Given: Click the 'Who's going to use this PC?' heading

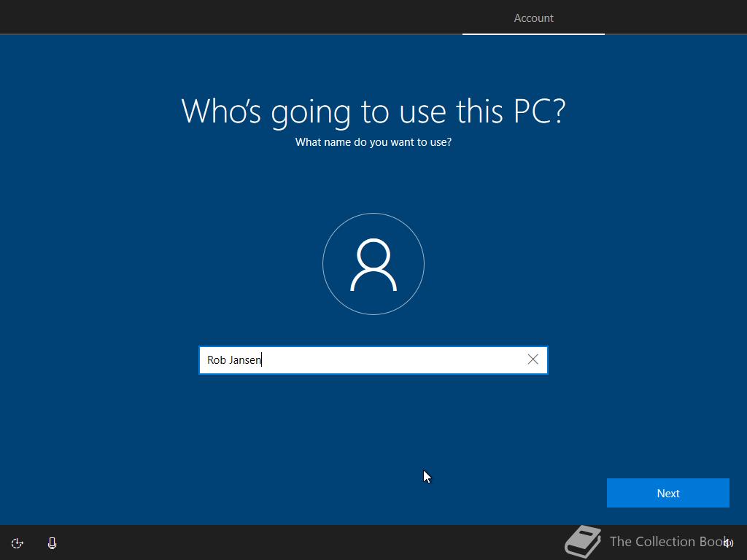Looking at the screenshot, I should pyautogui.click(x=373, y=111).
